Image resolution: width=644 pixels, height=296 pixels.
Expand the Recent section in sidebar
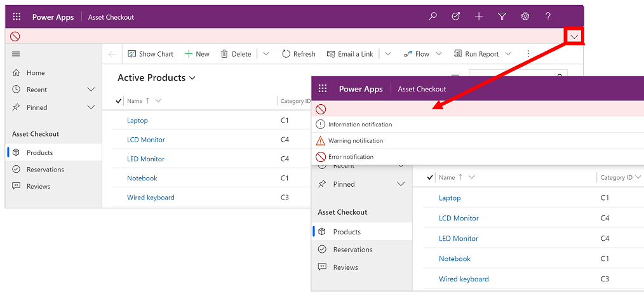pos(91,90)
